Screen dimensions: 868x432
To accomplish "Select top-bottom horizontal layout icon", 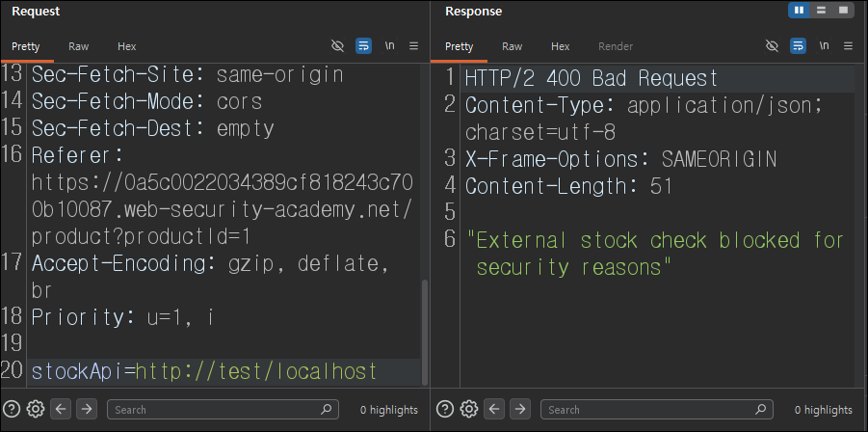I will [x=822, y=10].
